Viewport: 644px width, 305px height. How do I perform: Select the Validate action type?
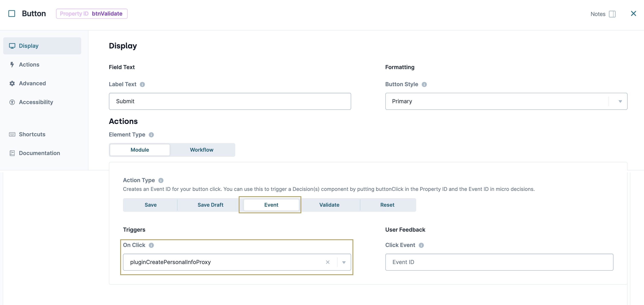point(329,205)
